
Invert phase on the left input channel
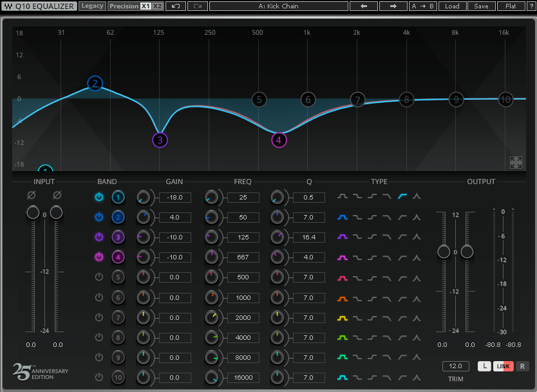point(31,195)
